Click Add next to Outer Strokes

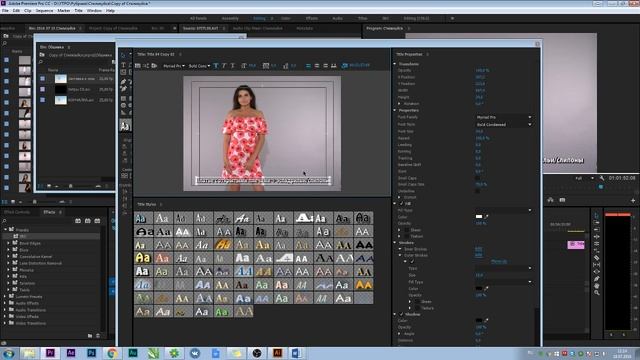[478, 255]
